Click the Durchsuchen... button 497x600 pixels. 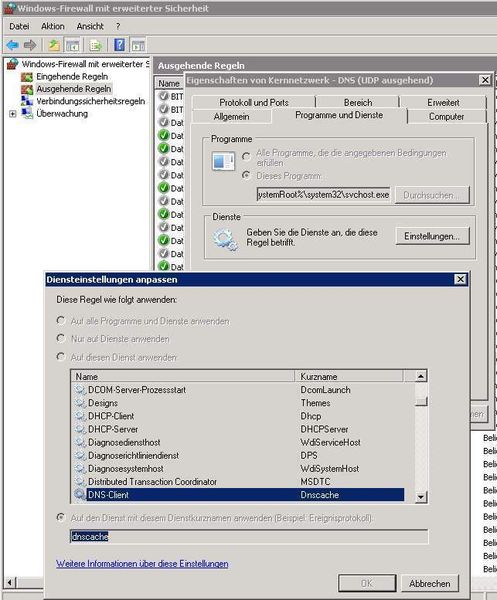pyautogui.click(x=432, y=195)
